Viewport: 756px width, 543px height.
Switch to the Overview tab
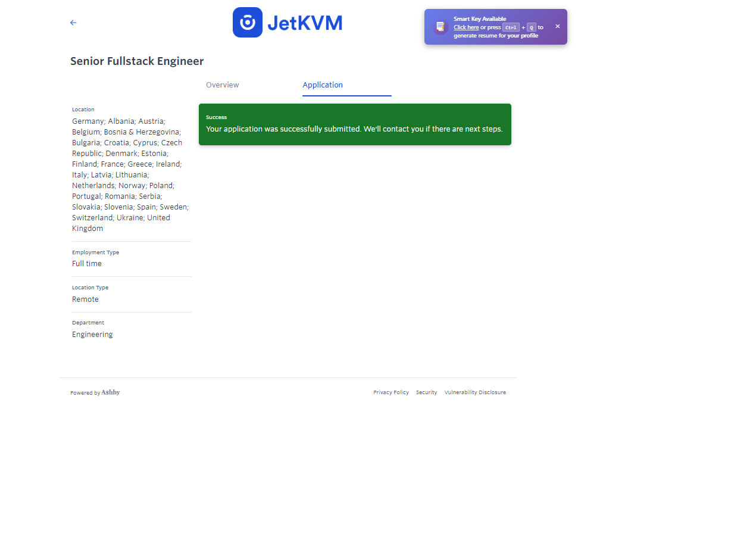coord(223,85)
